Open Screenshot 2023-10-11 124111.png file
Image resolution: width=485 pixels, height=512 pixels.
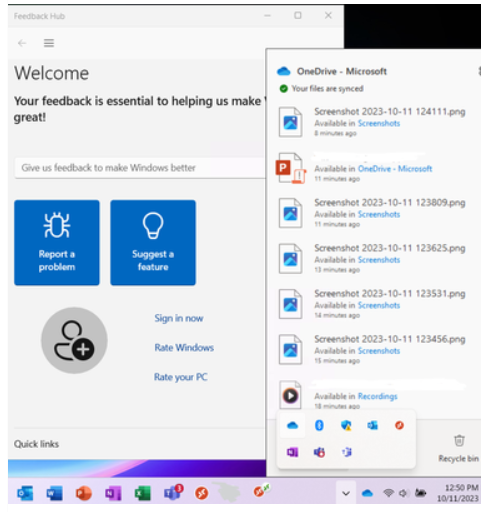click(390, 112)
